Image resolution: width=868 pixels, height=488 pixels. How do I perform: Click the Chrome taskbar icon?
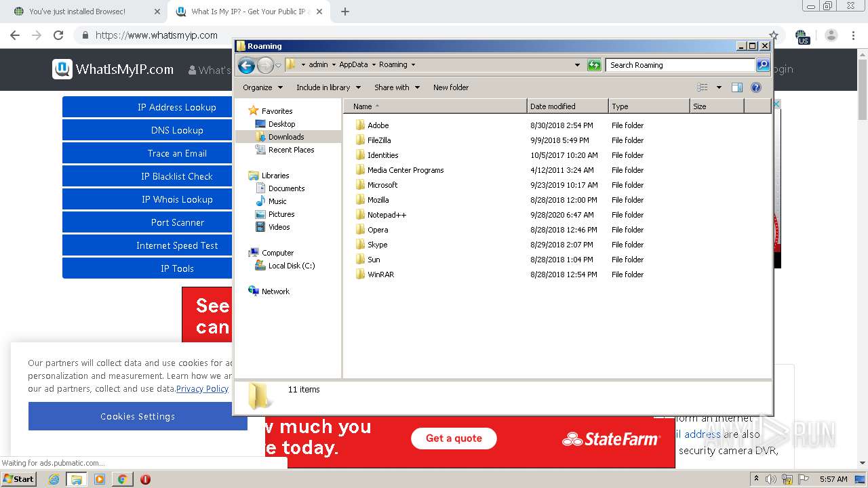coord(122,479)
